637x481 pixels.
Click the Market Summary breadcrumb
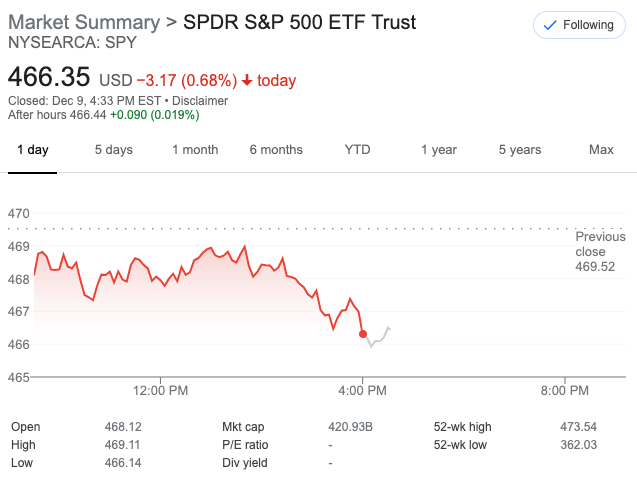coord(83,22)
